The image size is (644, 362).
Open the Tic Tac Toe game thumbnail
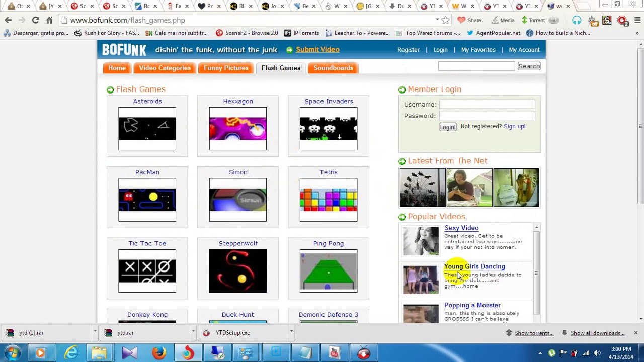[147, 271]
